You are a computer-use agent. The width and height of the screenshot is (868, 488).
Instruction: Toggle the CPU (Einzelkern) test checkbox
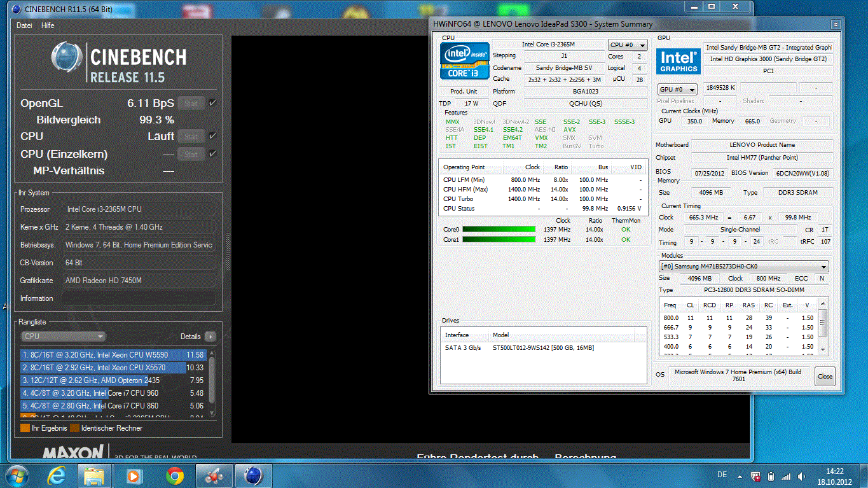tap(212, 154)
